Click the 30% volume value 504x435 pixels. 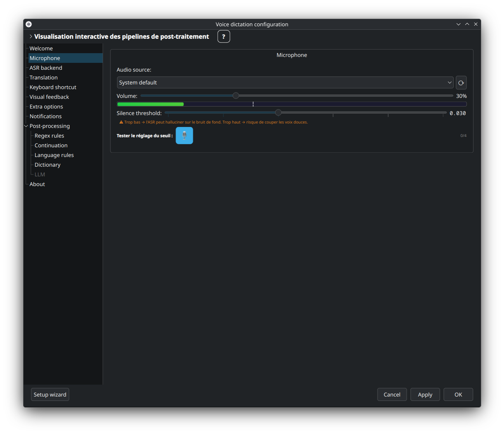pyautogui.click(x=461, y=96)
